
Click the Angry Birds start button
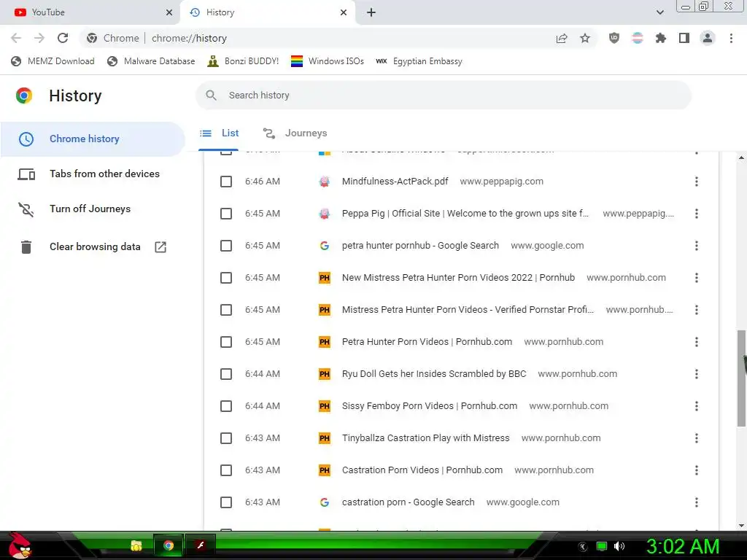point(20,545)
